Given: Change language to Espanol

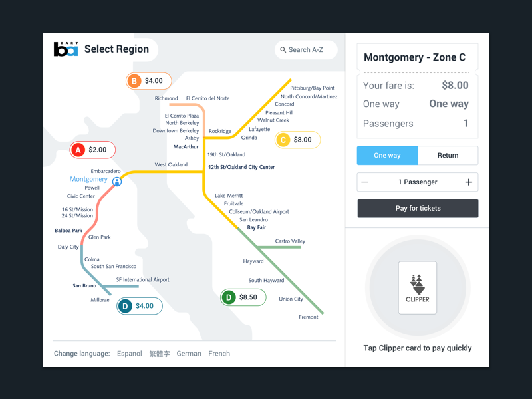Looking at the screenshot, I should (x=129, y=354).
